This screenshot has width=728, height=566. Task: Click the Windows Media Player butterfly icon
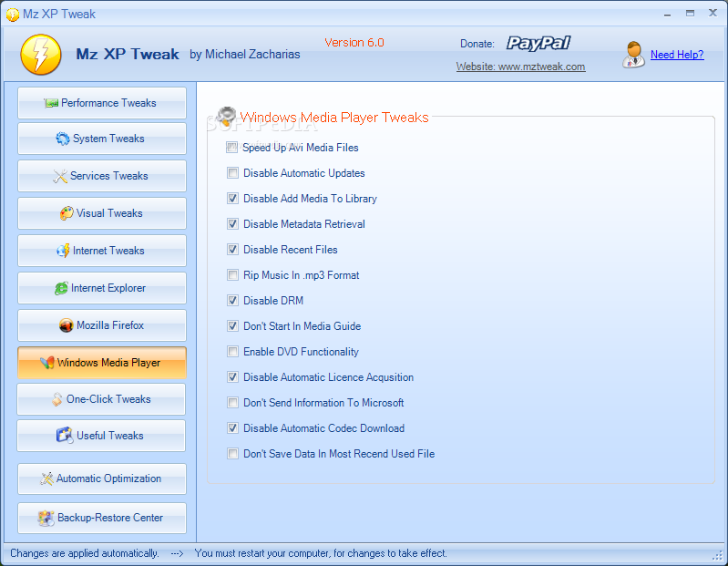(46, 363)
